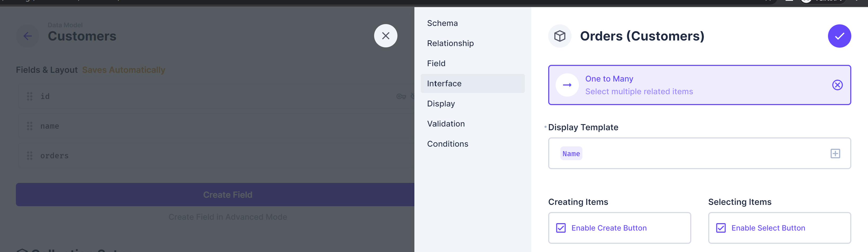Click the primary key icon on the id field
This screenshot has width=868, height=252.
point(401,97)
